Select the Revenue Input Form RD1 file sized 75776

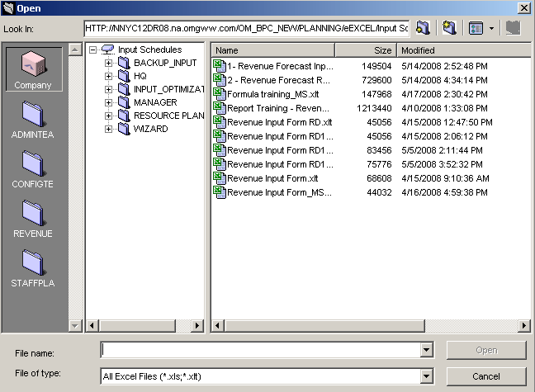(281, 164)
